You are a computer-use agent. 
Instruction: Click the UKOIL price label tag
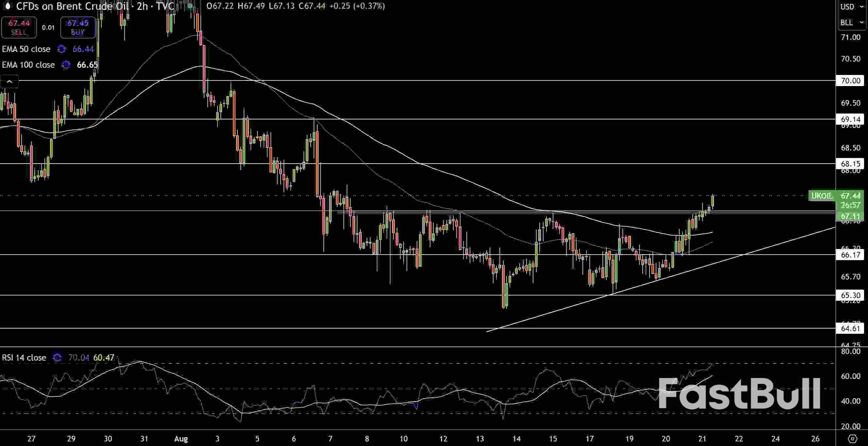[x=822, y=196]
